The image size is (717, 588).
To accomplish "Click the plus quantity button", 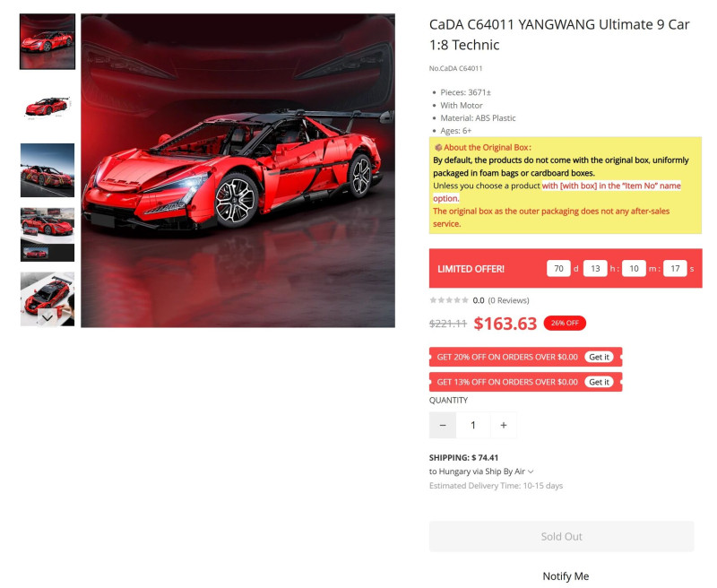I will [504, 425].
